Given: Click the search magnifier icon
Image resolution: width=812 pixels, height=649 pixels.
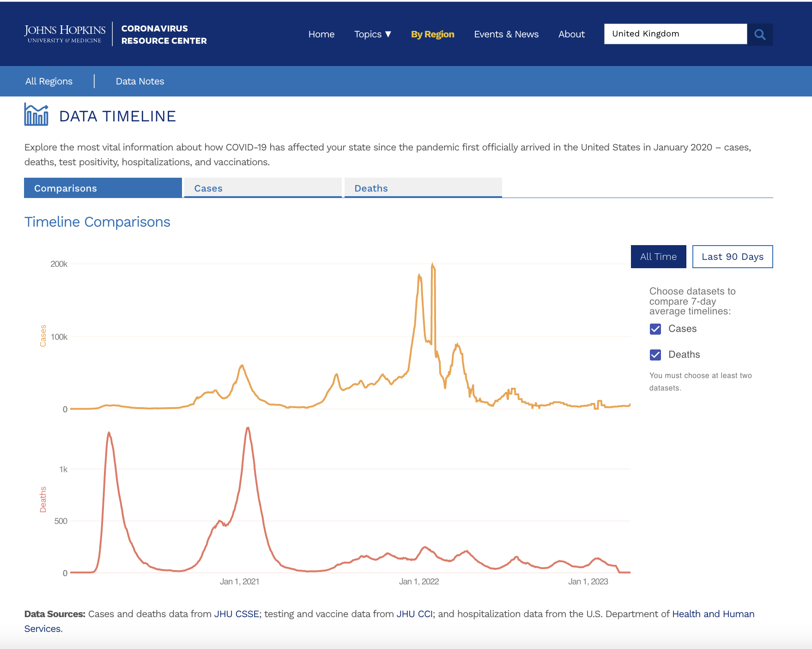Looking at the screenshot, I should (x=760, y=34).
